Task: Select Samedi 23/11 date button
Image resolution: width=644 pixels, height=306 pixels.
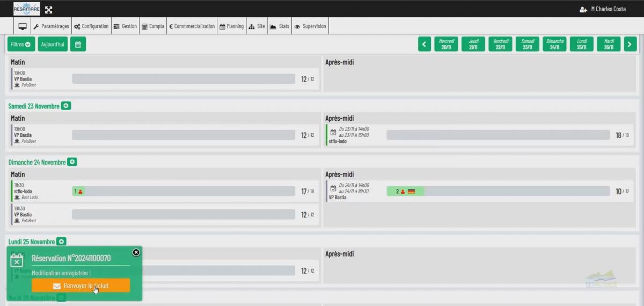Action: [528, 44]
